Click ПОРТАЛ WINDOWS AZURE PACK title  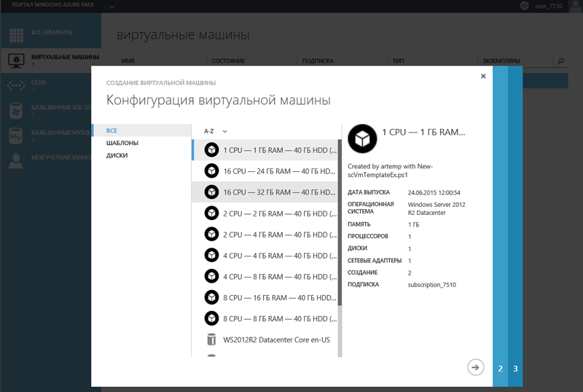(x=52, y=5)
